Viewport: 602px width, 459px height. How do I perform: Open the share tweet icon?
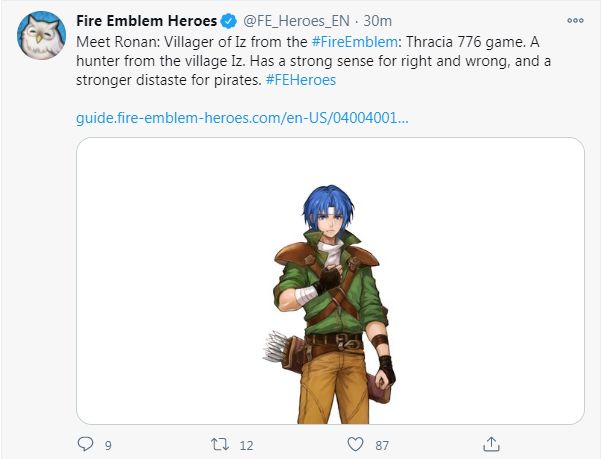click(490, 443)
